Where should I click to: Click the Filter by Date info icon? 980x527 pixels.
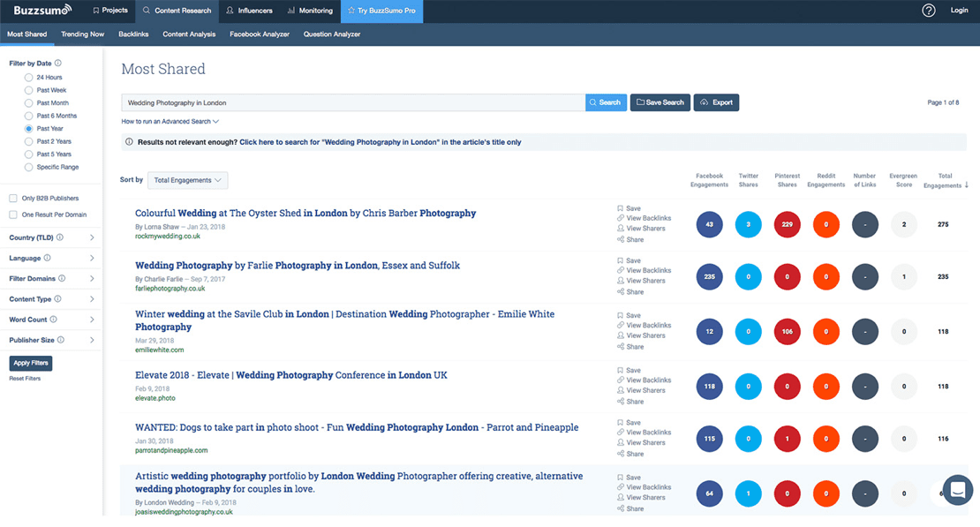point(58,64)
